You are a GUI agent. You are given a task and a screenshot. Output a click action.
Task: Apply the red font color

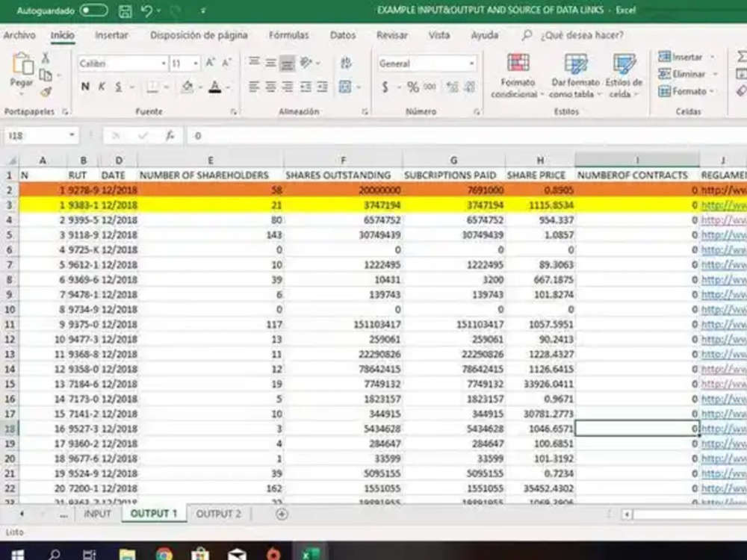(215, 87)
